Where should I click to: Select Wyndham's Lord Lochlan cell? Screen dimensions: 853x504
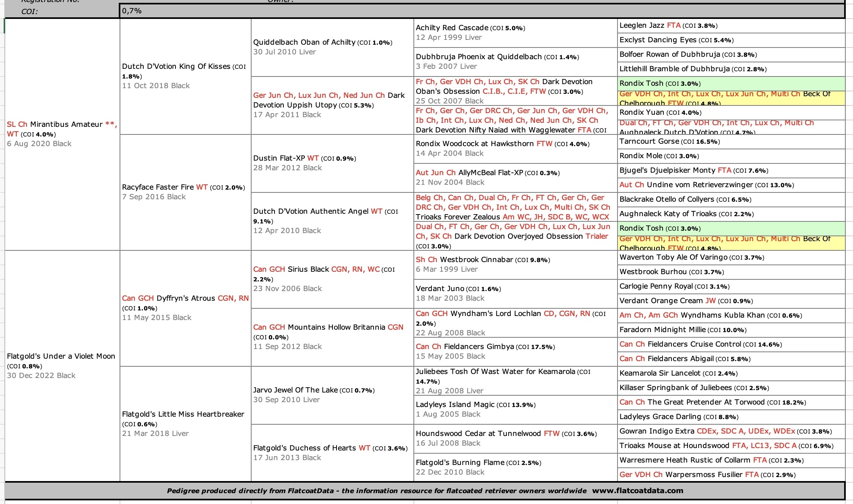coord(516,323)
